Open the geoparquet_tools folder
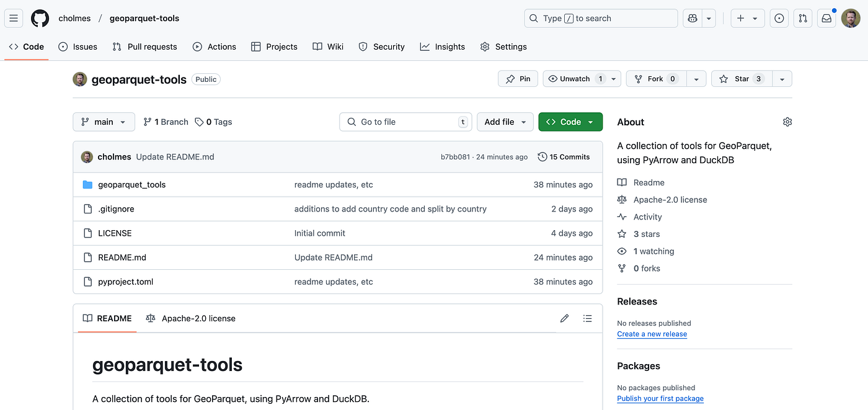Screen dimensions: 868x410 coord(131,185)
